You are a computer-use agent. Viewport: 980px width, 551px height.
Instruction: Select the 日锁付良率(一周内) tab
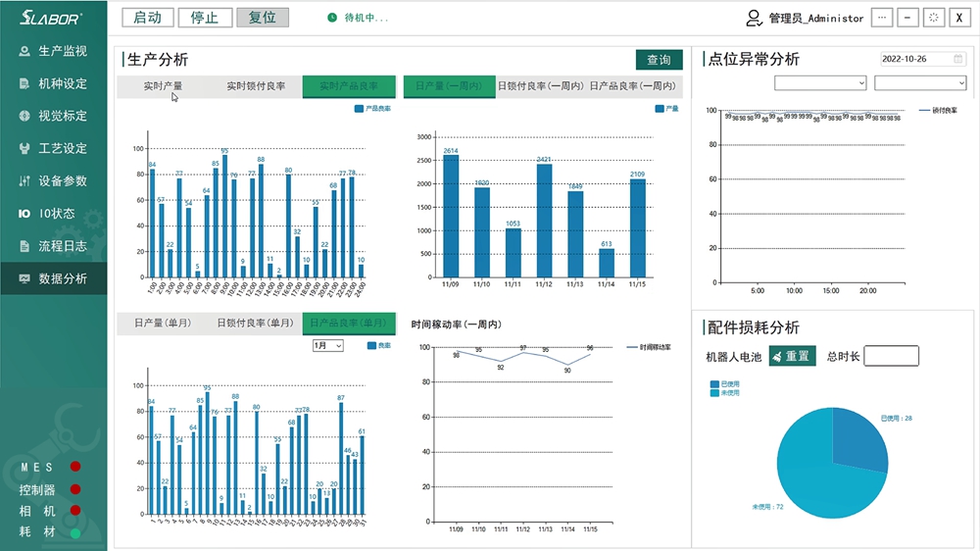pos(540,86)
